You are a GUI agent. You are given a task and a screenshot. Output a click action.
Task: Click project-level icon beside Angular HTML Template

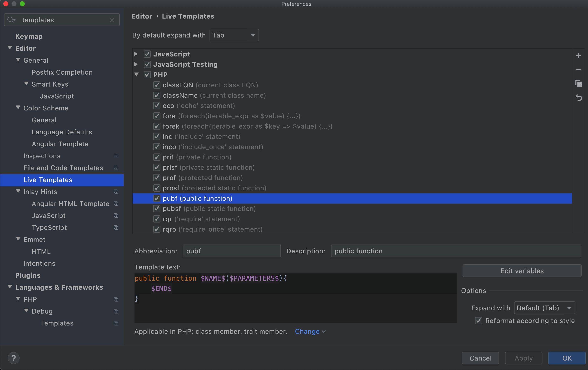[116, 204]
